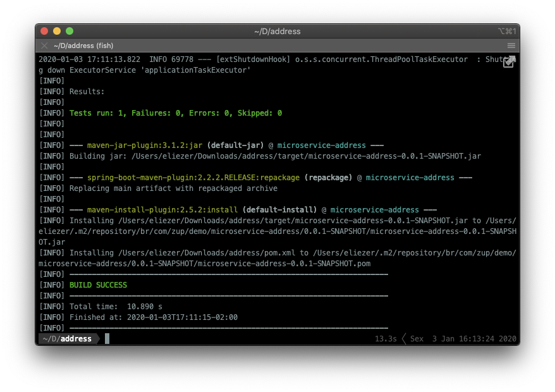Click the pom.xml install path line

point(277,258)
